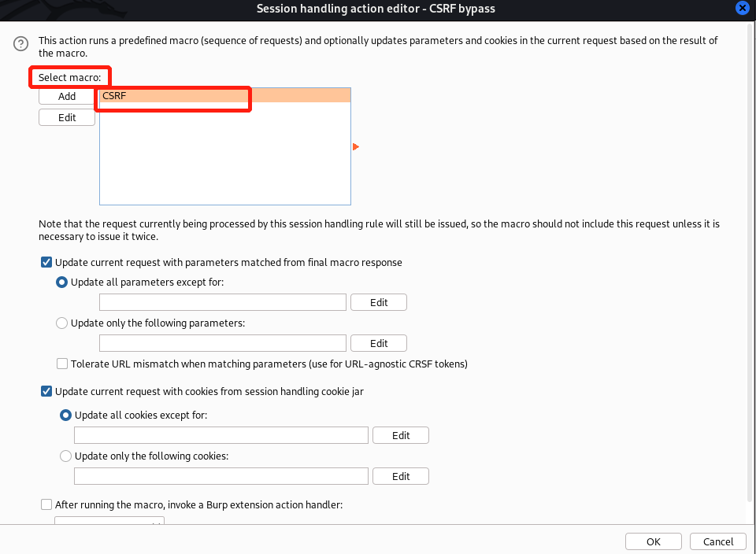Click Add to create new macro
The image size is (756, 554).
tap(67, 96)
